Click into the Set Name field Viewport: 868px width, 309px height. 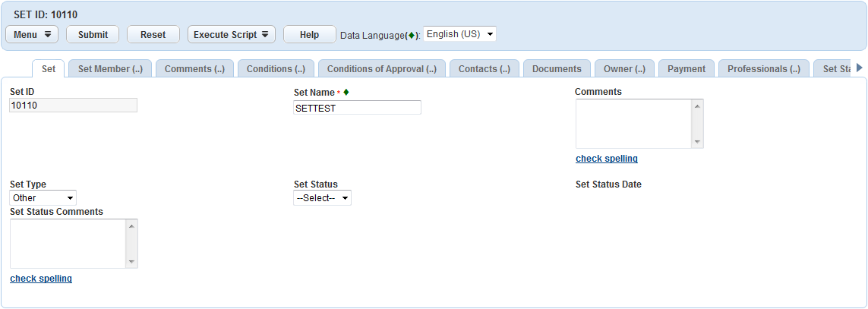click(357, 108)
